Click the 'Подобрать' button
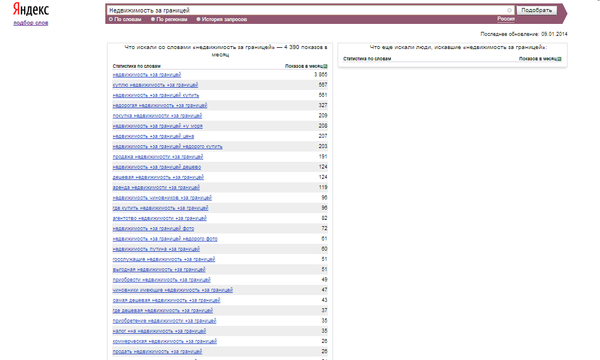Viewport: 600px width, 360px height. tap(536, 10)
